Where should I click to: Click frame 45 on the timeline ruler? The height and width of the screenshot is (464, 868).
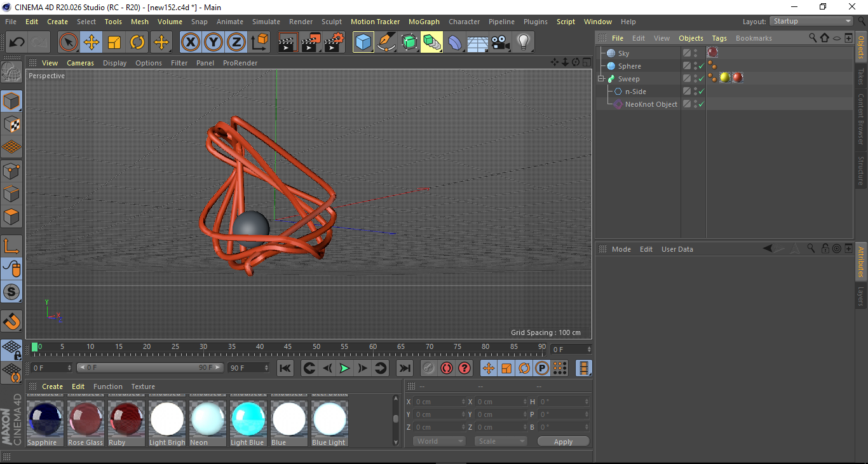coord(288,347)
